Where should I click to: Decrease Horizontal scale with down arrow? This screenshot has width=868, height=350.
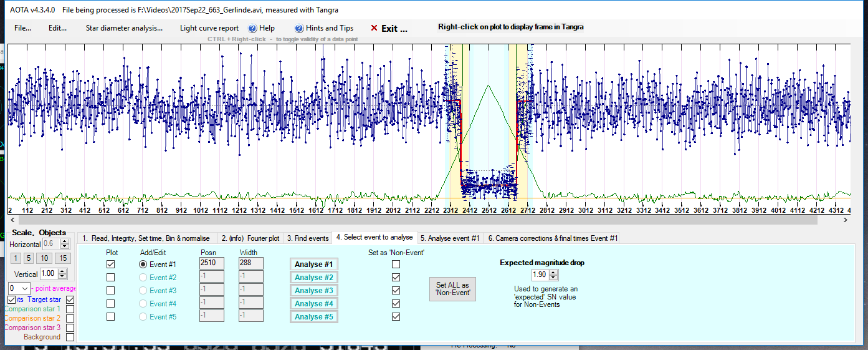65,246
